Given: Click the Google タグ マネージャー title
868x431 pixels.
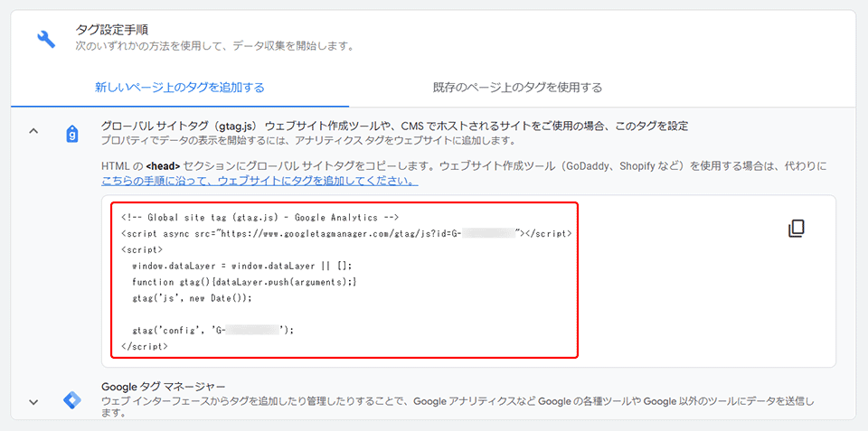Looking at the screenshot, I should [164, 385].
